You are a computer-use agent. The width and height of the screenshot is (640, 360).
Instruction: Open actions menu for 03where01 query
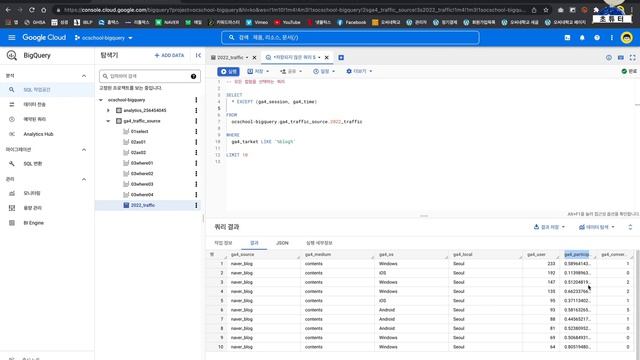(x=196, y=163)
